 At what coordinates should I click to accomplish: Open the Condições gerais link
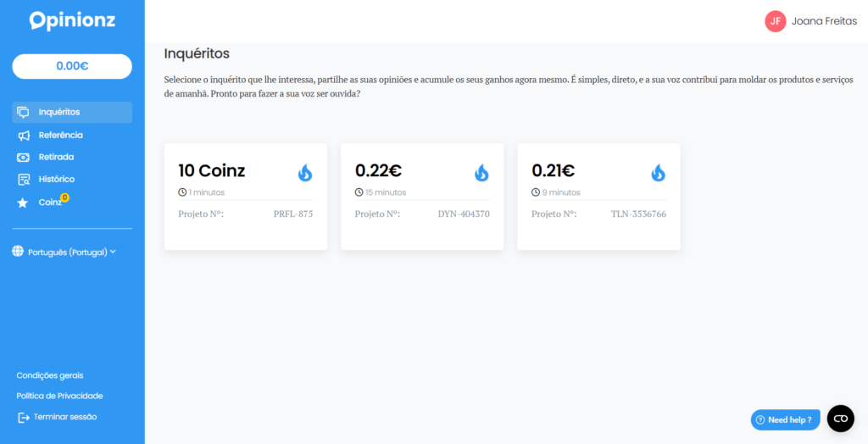click(x=50, y=375)
